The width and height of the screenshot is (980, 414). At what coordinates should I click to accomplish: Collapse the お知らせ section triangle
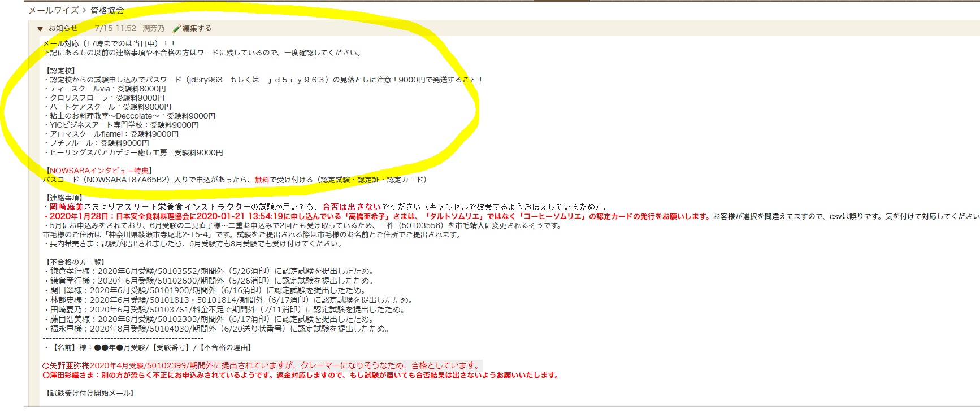[x=40, y=29]
